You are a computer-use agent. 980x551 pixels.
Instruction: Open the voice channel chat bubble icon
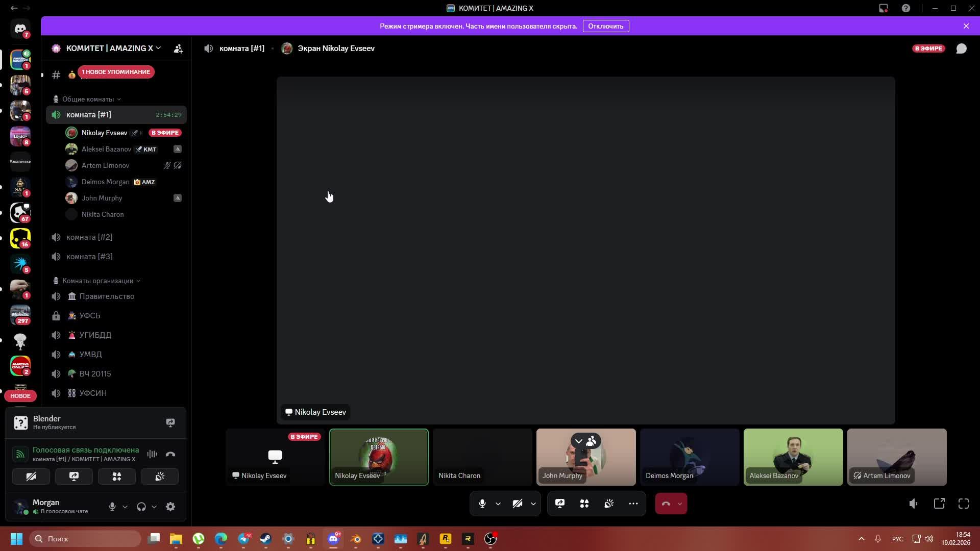tap(961, 48)
